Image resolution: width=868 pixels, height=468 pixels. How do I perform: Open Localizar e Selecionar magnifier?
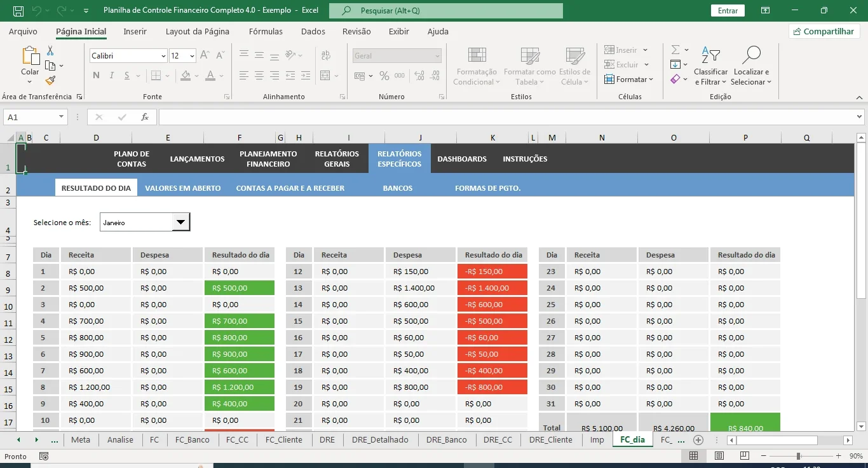point(751,55)
